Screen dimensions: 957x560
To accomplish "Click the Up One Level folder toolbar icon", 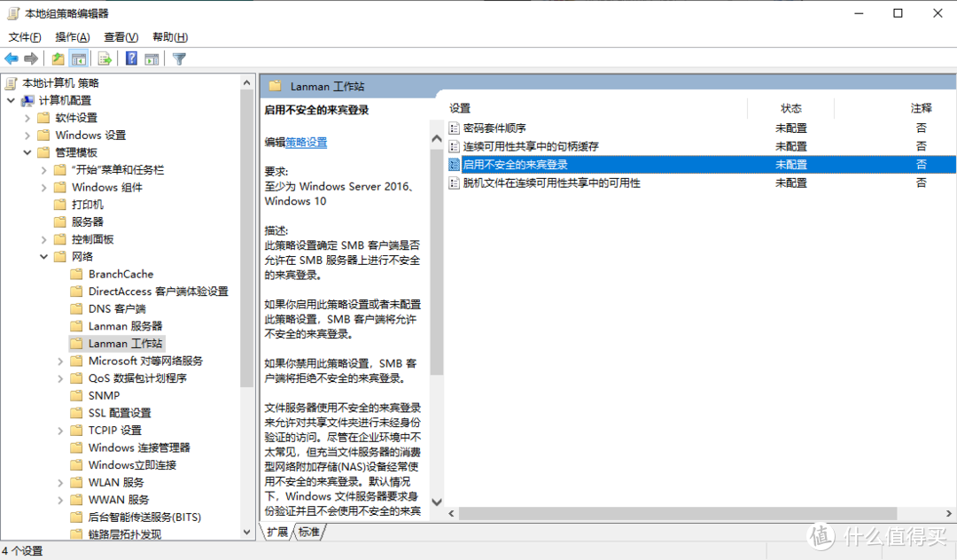I will [x=57, y=58].
